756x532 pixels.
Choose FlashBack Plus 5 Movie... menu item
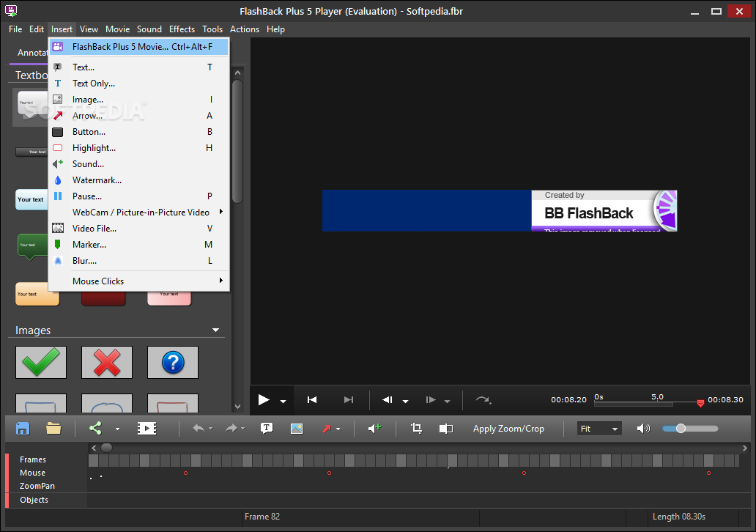point(139,47)
